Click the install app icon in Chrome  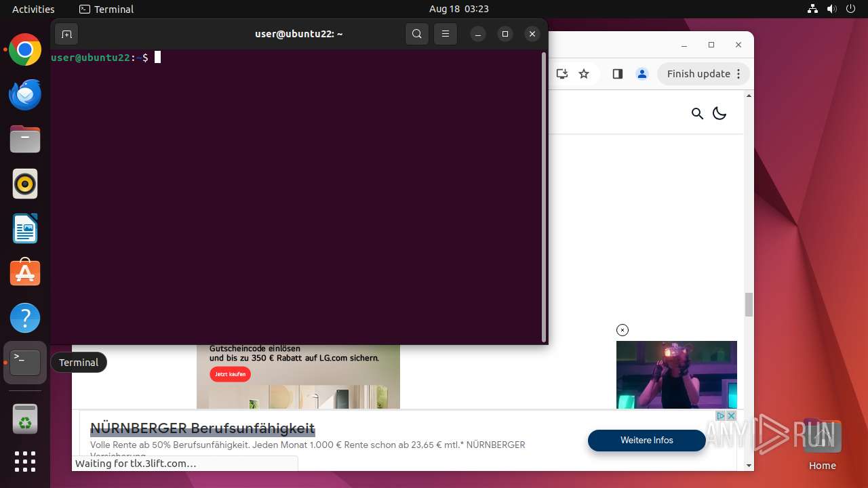click(x=561, y=74)
